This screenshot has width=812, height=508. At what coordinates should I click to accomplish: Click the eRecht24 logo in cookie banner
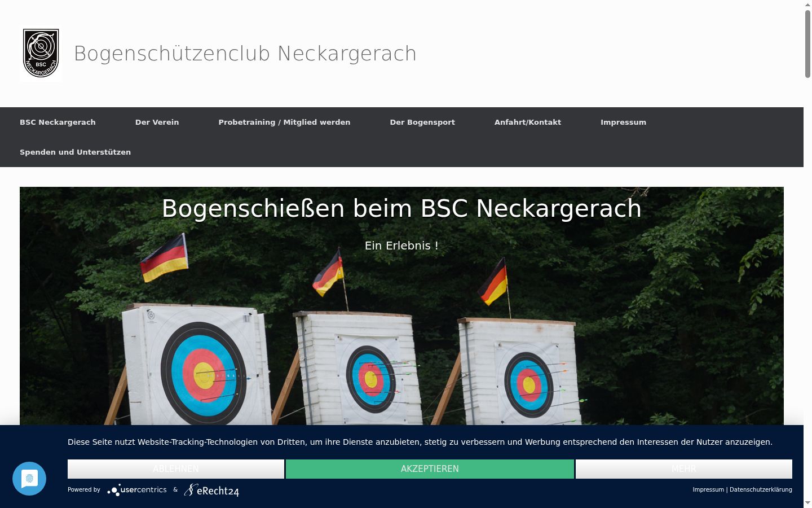211,490
